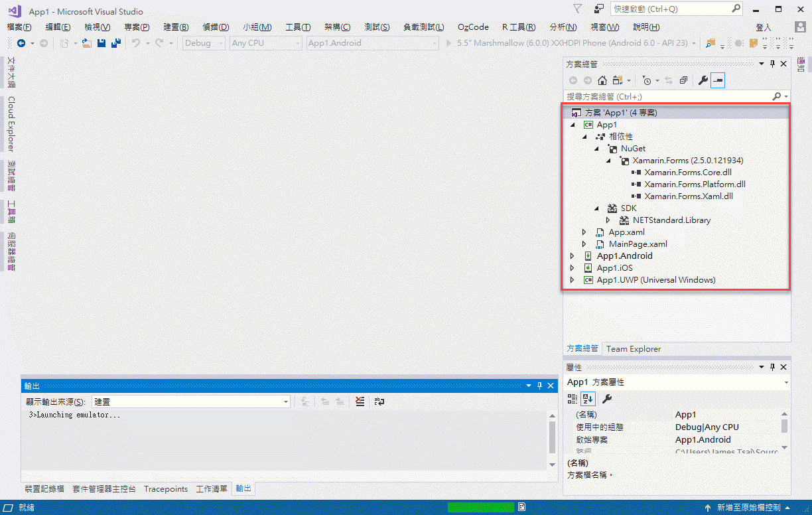Viewport: 812px width, 515px height.
Task: Open the Any CPU platform dropdown
Action: click(266, 43)
